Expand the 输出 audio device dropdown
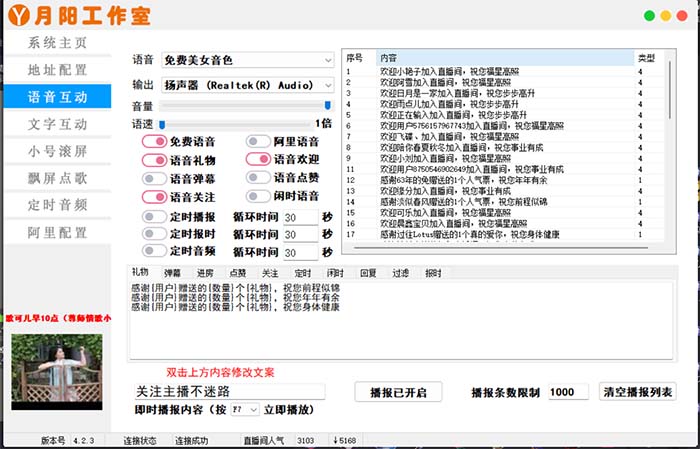This screenshot has width=700, height=449. click(x=247, y=86)
